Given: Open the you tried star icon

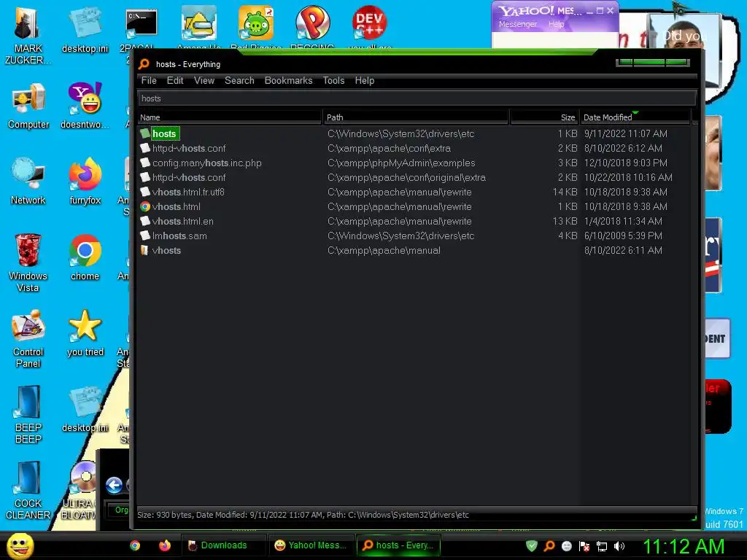Looking at the screenshot, I should (85, 333).
